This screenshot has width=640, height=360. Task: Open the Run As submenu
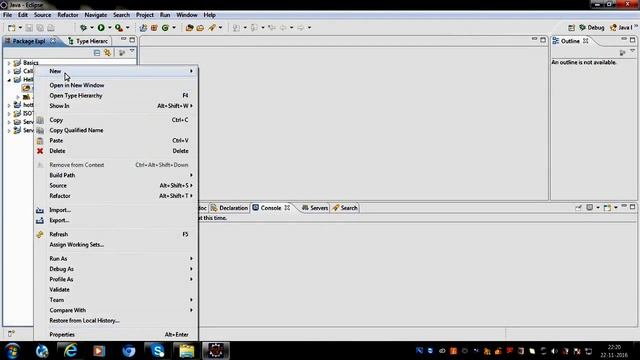(116, 259)
